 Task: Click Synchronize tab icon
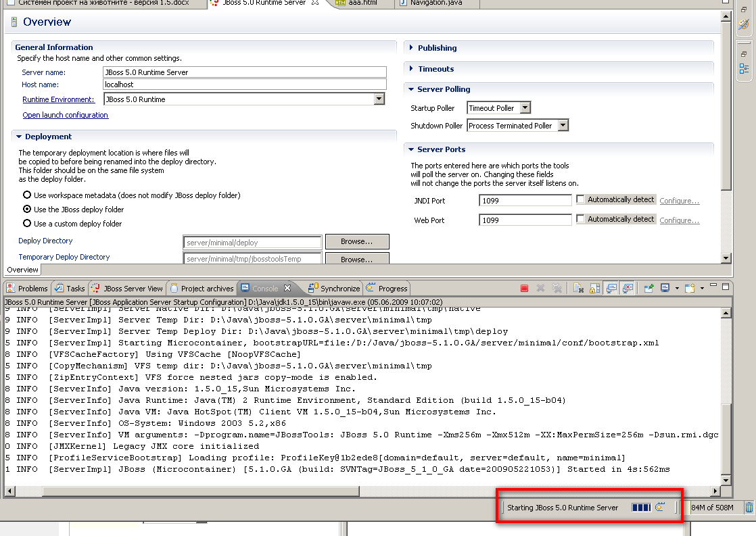click(x=313, y=288)
